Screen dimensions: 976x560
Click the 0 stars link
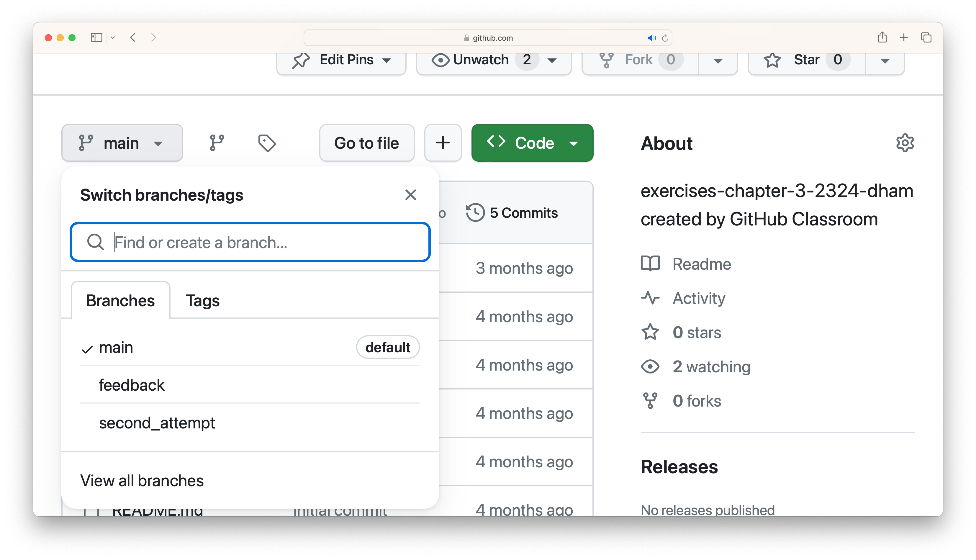coord(681,332)
